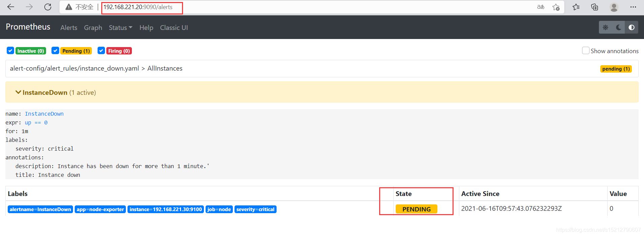Click the instance=192.168.221.30:9100 label badge
The height and width of the screenshot is (236, 644).
point(166,209)
